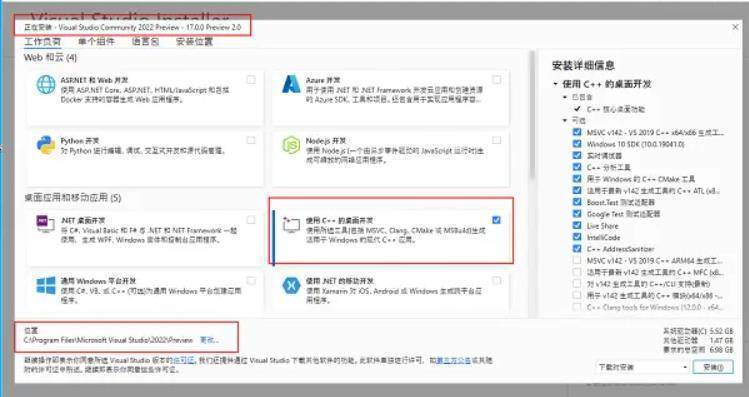Click the Python development snake icon
This screenshot has height=397, width=749.
point(46,145)
